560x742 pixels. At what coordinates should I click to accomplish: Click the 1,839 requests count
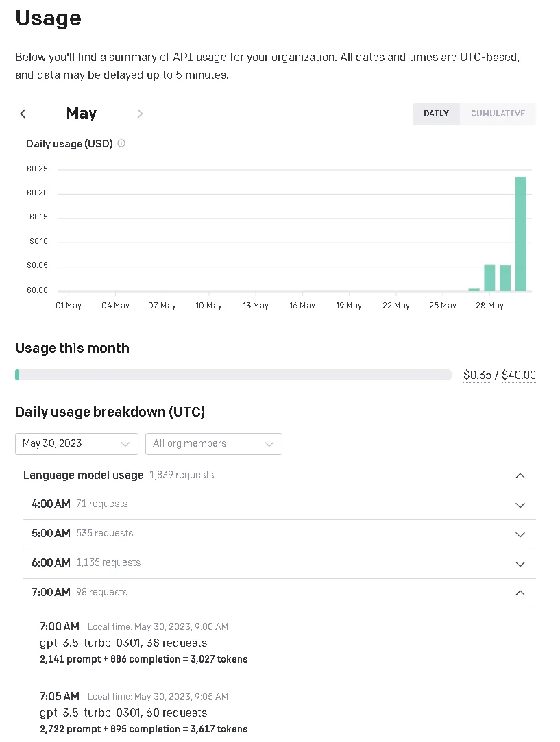point(182,475)
